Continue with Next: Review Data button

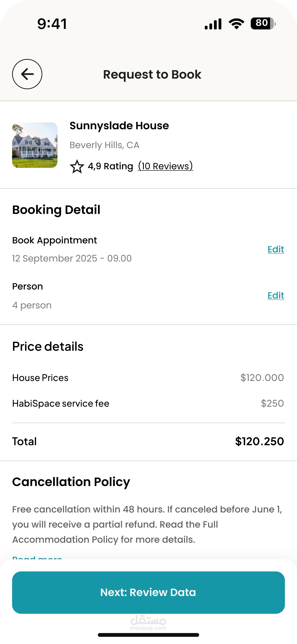click(148, 592)
